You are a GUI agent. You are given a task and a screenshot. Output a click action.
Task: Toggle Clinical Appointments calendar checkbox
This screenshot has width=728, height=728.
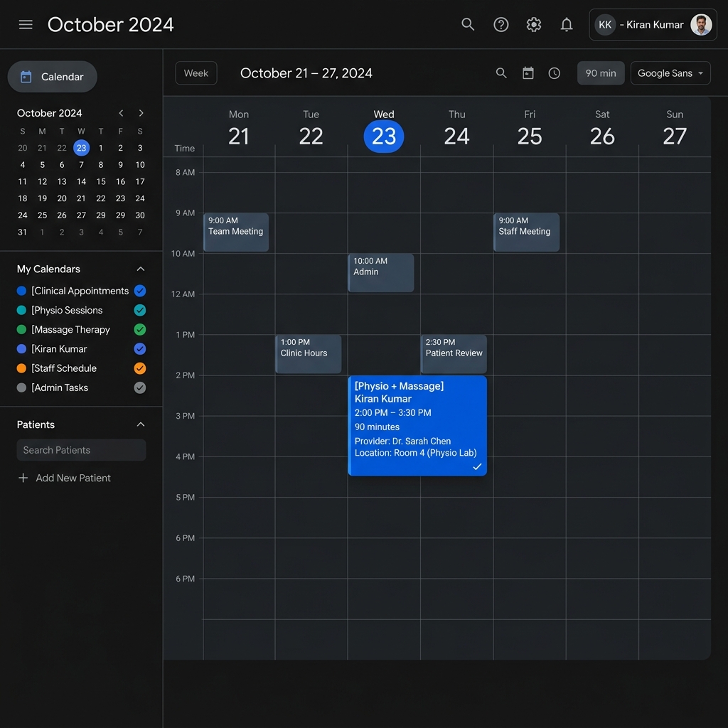click(x=140, y=291)
